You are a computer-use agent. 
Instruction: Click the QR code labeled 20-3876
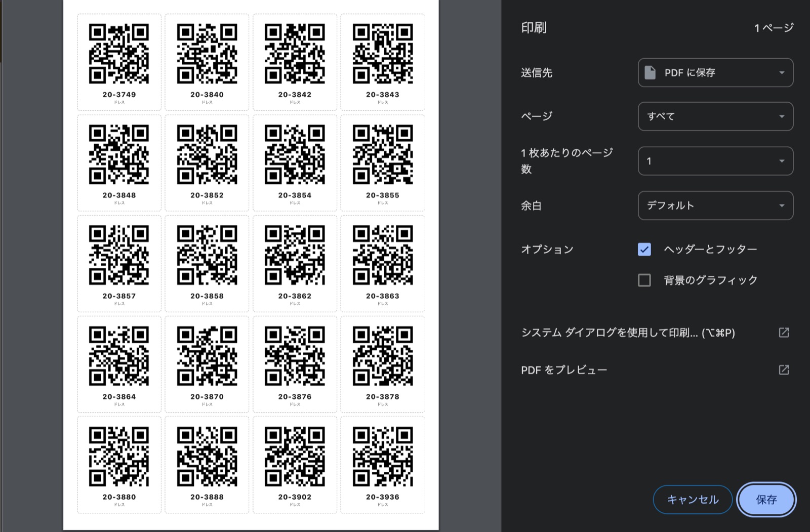pyautogui.click(x=295, y=356)
